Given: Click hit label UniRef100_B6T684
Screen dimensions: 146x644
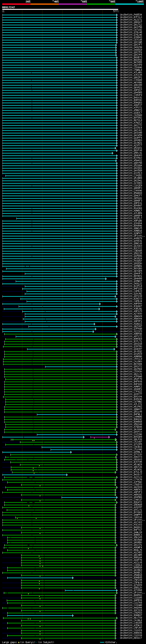Looking at the screenshot, I should tap(131, 364).
